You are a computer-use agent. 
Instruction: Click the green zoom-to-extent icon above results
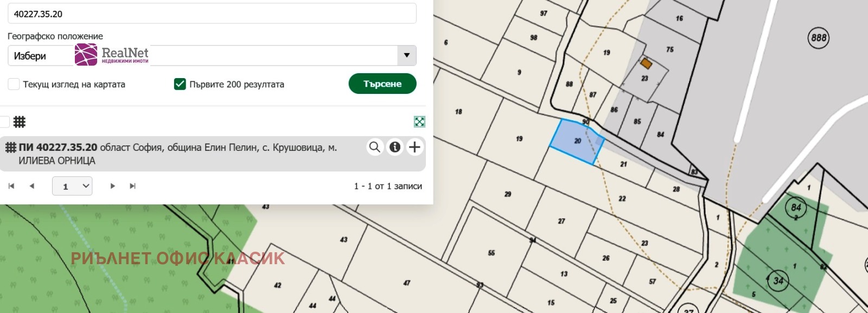(x=419, y=122)
